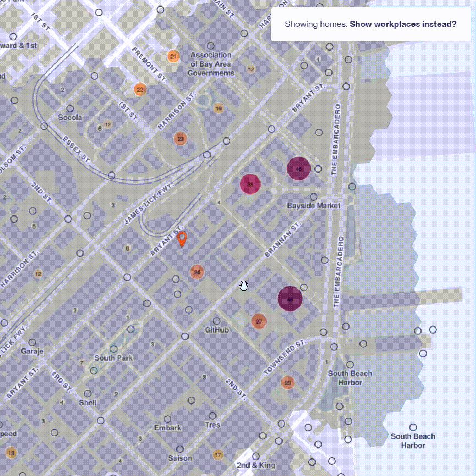Select the dark cluster labeled 45
Viewport: 476px width, 476px height.
(x=298, y=169)
